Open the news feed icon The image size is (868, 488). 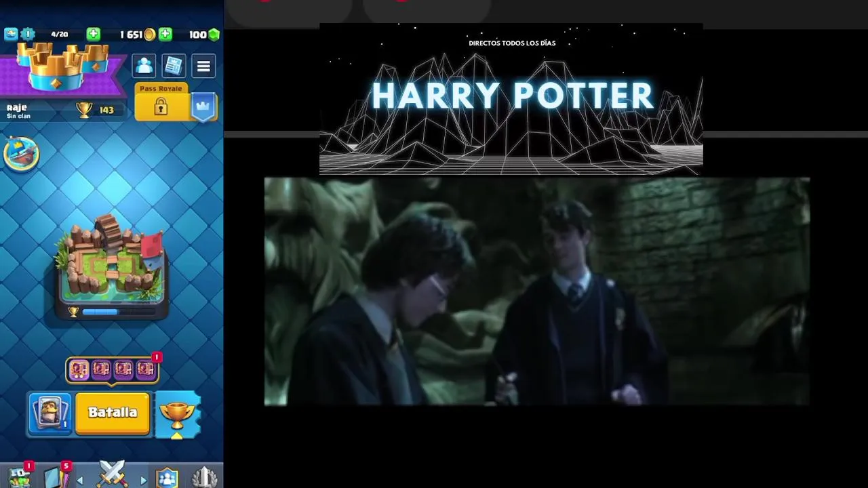(x=174, y=66)
